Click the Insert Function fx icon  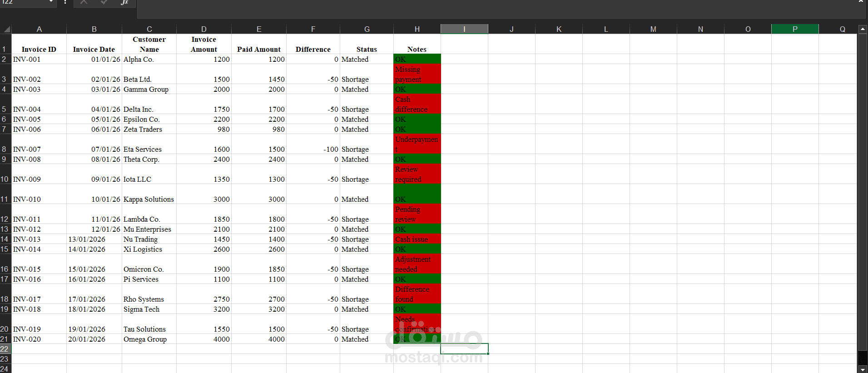pos(124,2)
